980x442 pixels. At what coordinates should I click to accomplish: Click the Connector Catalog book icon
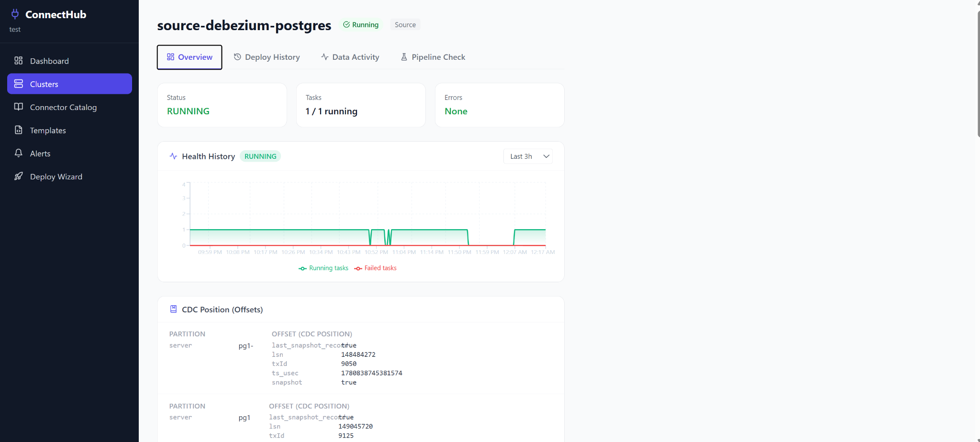point(19,107)
